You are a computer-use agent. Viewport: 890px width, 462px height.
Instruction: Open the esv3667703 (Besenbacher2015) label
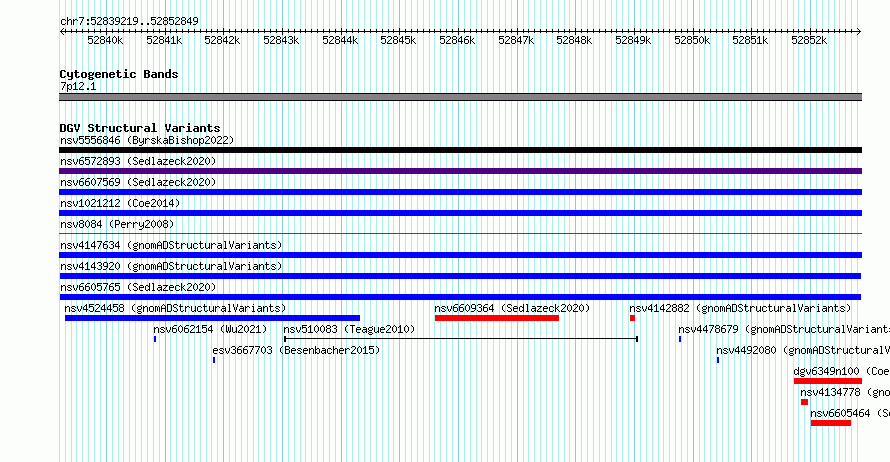click(x=296, y=350)
